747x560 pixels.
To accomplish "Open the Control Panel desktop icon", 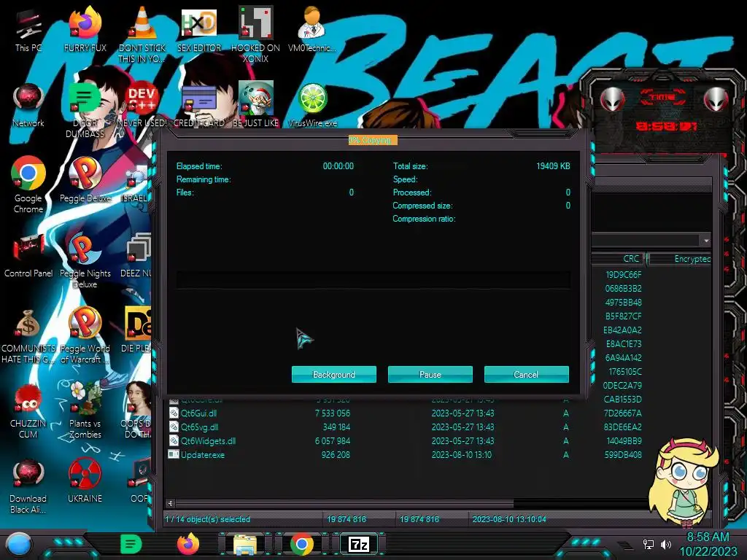I will coord(28,256).
